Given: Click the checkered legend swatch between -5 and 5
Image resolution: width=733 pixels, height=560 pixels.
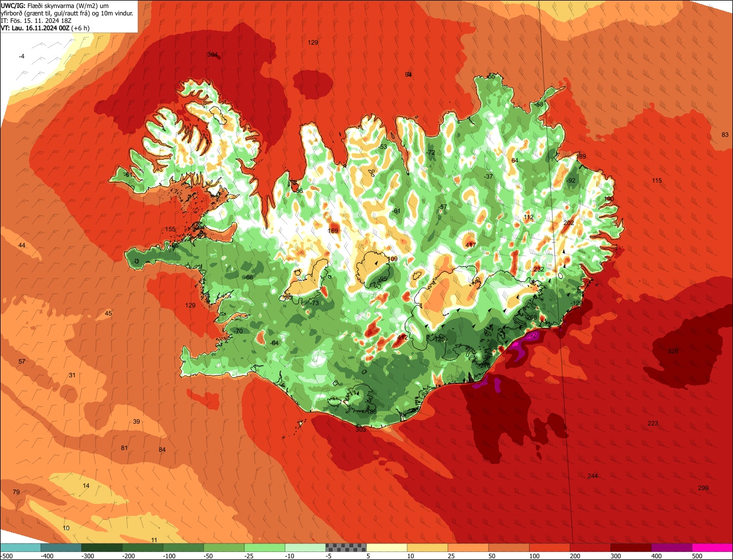Looking at the screenshot, I should pos(346,548).
